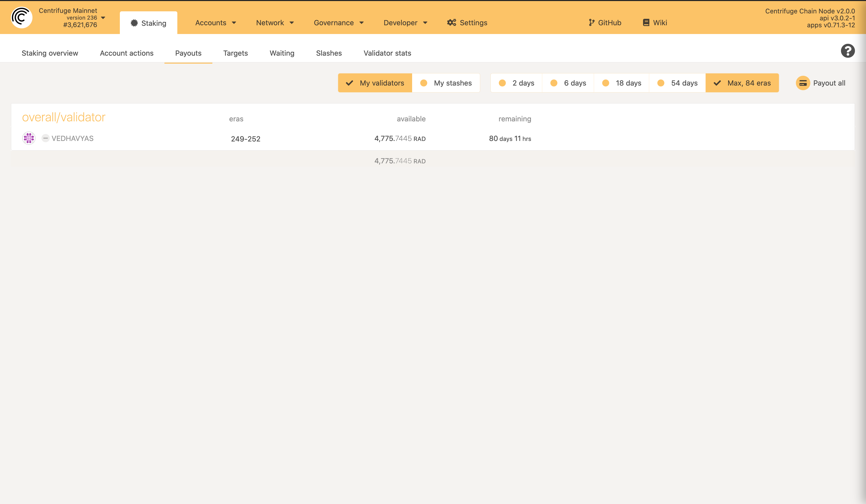Screen dimensions: 866x504
Task: Click the overall/validator heading
Action: click(64, 117)
